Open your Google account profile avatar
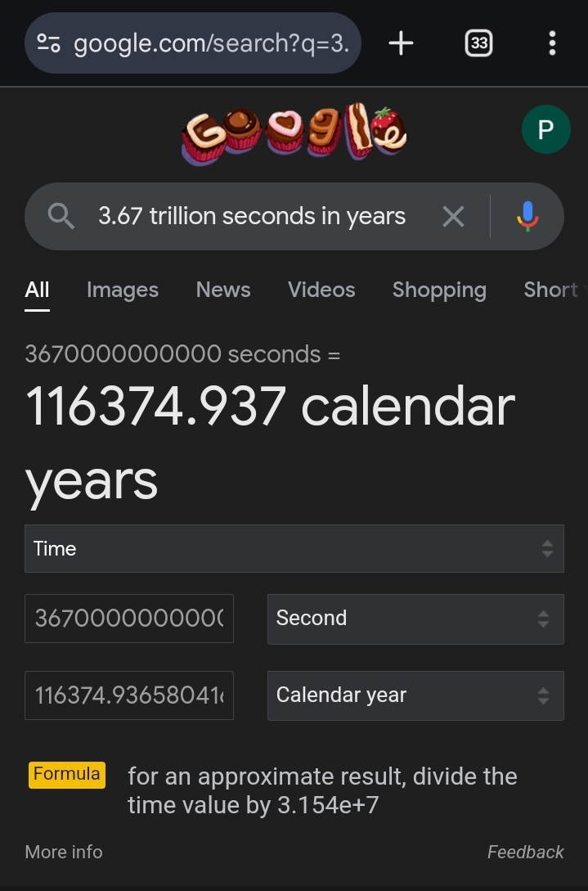Screen dimensions: 588x891 coord(546,129)
